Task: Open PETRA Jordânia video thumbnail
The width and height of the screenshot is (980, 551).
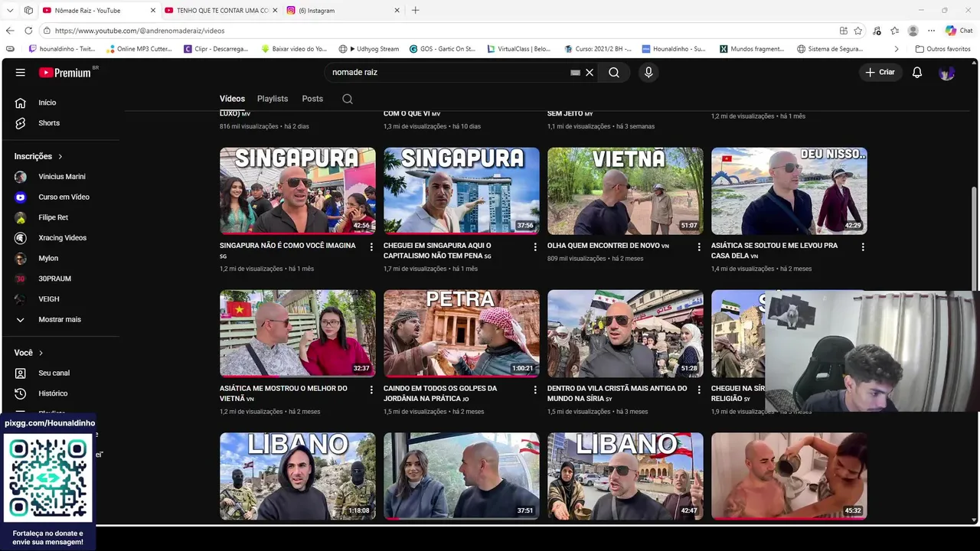Action: [462, 334]
